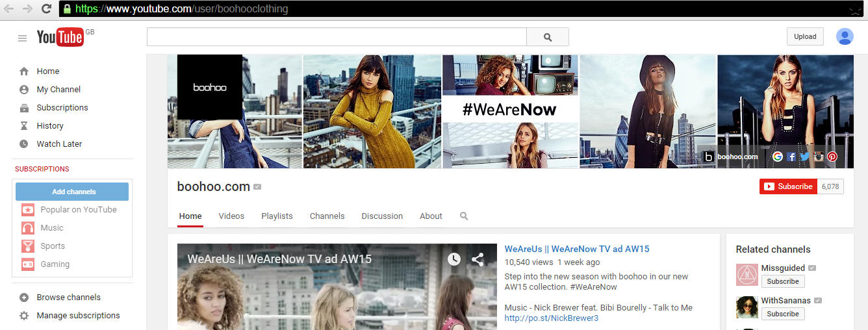
Task: Click the History hourglass icon
Action: pyautogui.click(x=24, y=126)
